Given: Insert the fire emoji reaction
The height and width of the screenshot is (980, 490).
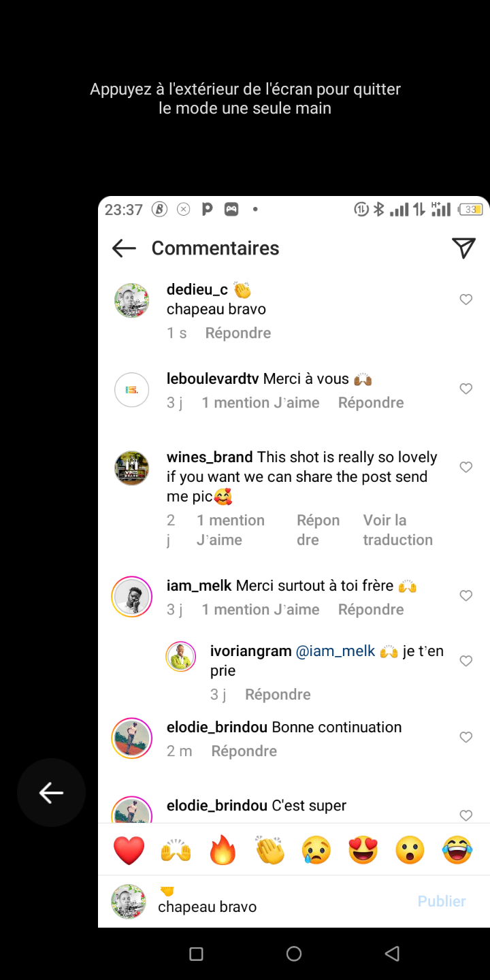Looking at the screenshot, I should [x=223, y=851].
